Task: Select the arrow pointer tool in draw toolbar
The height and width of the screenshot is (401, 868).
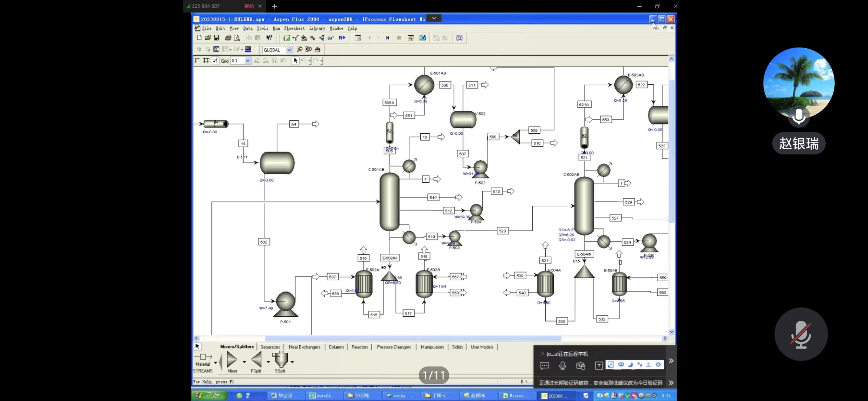Action: pos(295,61)
